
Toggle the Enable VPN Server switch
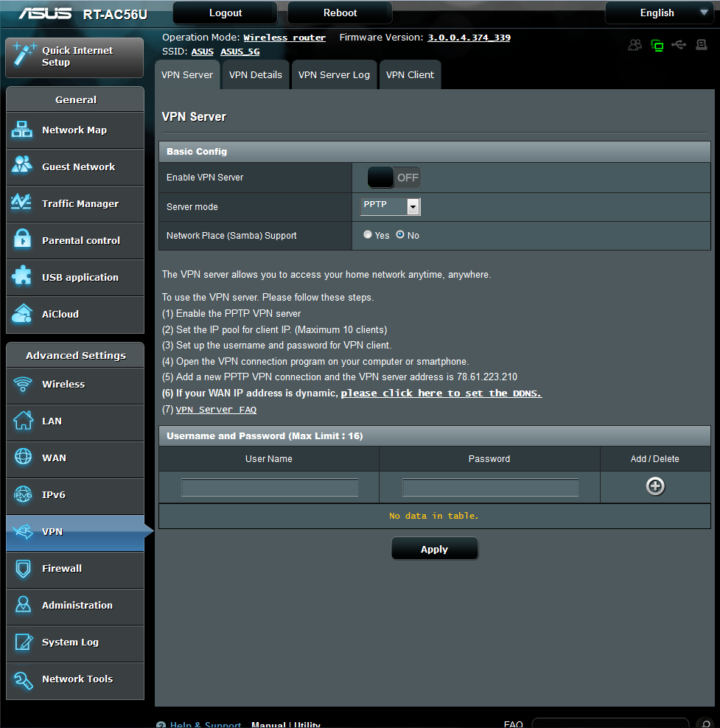pos(394,178)
